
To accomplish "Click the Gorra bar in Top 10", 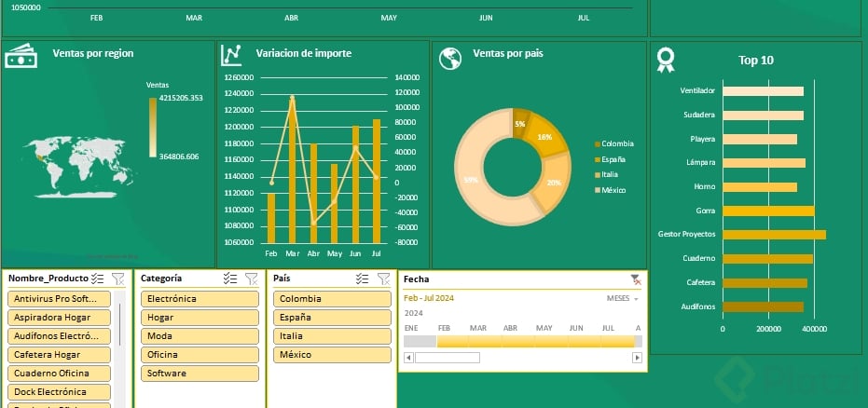I will coord(768,211).
